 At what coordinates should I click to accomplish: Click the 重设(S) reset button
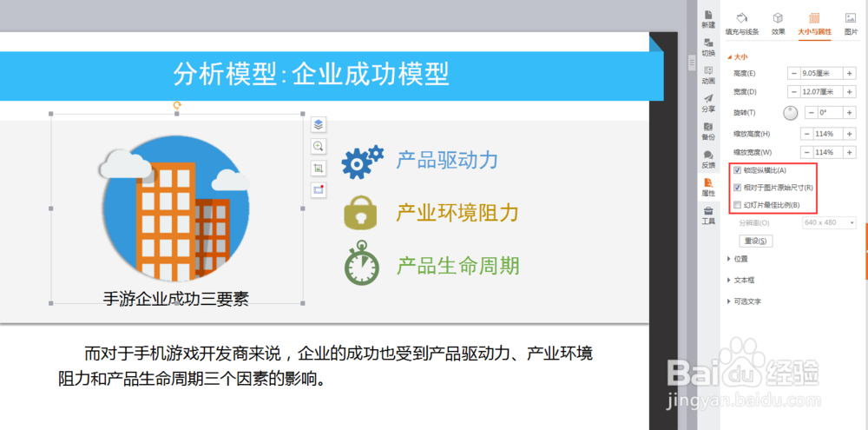pos(756,241)
